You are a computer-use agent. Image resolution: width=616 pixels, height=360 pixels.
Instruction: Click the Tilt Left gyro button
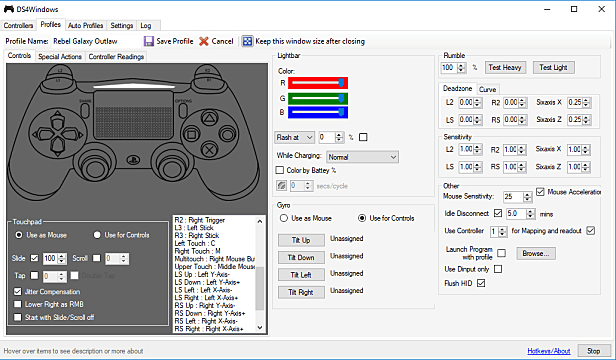pos(301,275)
